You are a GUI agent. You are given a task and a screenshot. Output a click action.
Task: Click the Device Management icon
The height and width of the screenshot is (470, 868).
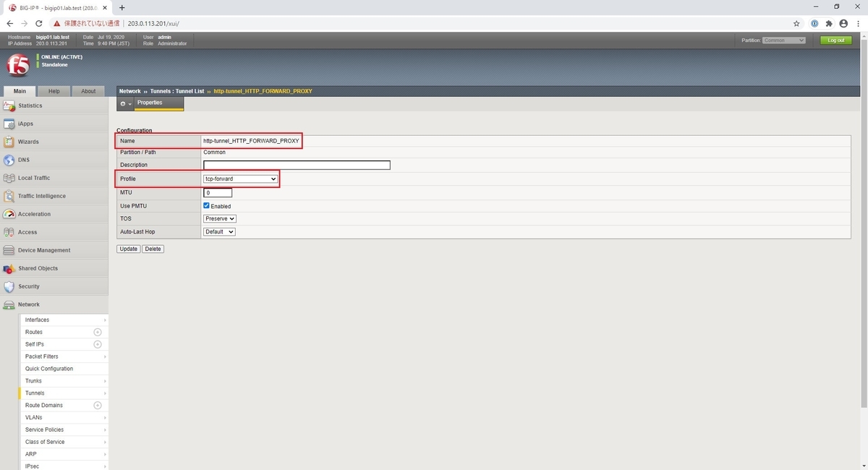pyautogui.click(x=10, y=250)
